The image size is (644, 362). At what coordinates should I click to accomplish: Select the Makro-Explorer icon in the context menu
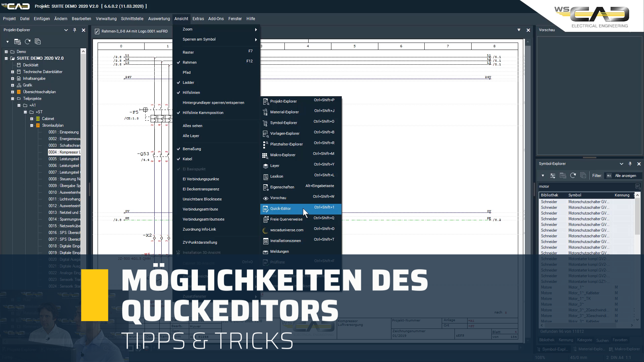(265, 155)
